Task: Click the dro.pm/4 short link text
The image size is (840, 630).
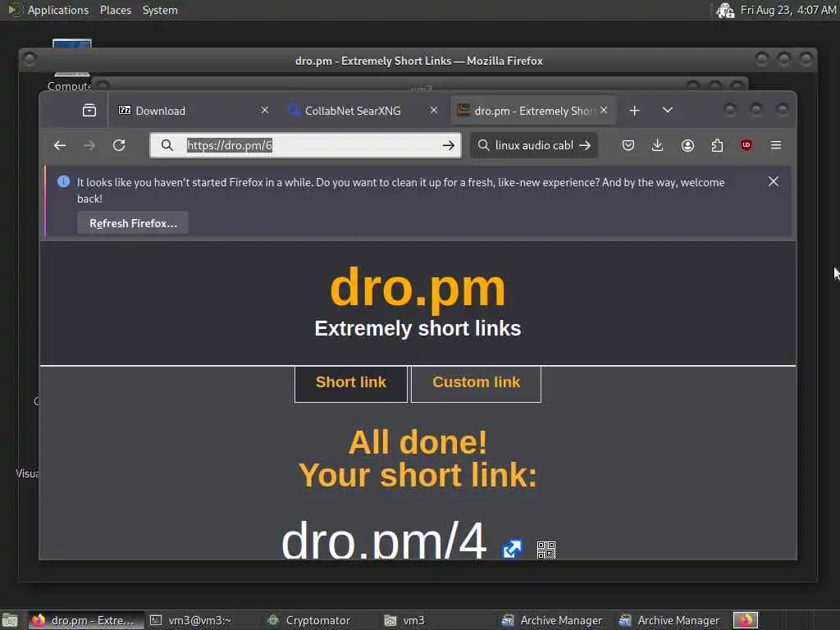Action: pyautogui.click(x=384, y=540)
